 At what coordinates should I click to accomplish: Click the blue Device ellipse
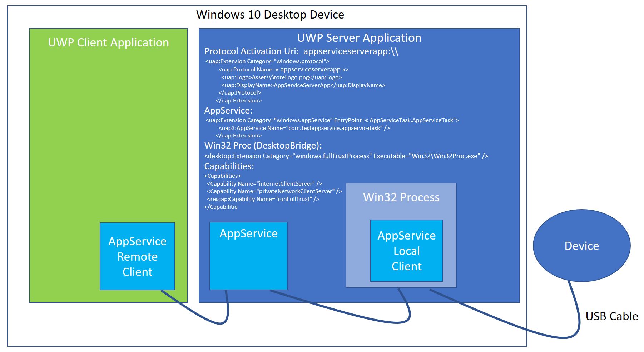581,246
